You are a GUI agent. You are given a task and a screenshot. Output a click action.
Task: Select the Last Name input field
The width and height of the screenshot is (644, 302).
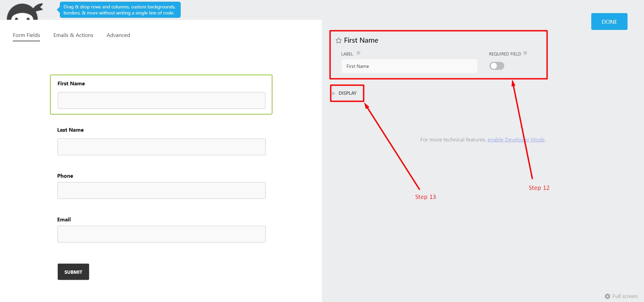click(161, 147)
